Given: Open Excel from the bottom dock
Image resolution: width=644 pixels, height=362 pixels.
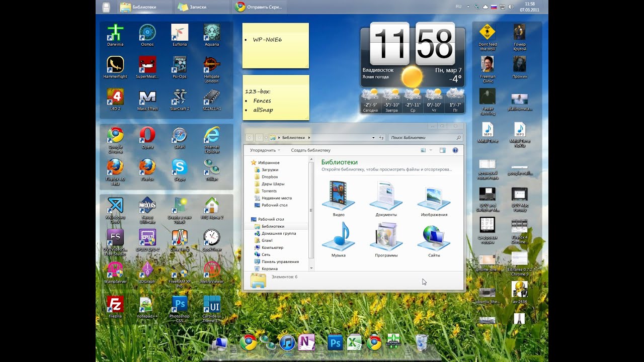Looking at the screenshot, I should click(355, 342).
